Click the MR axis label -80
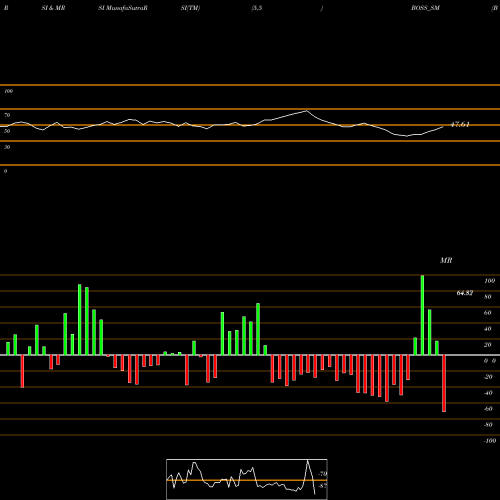This screenshot has width=500, height=500. pyautogui.click(x=488, y=425)
